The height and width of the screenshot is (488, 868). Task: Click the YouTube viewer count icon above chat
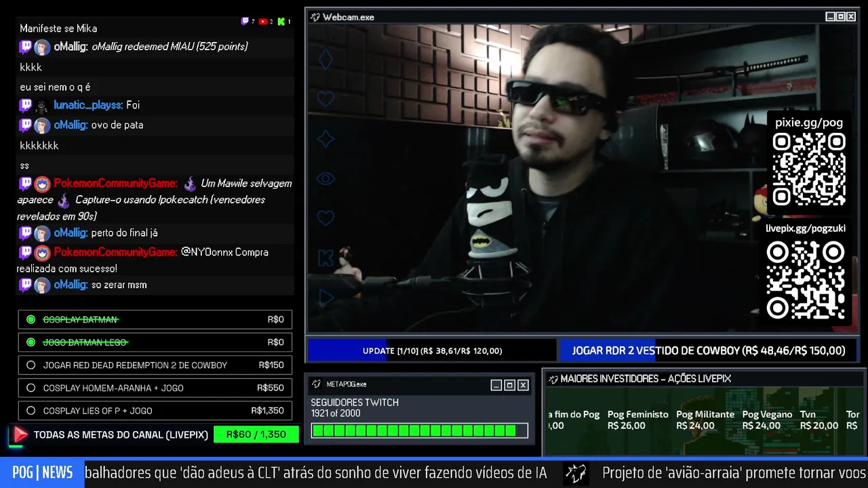[x=262, y=22]
